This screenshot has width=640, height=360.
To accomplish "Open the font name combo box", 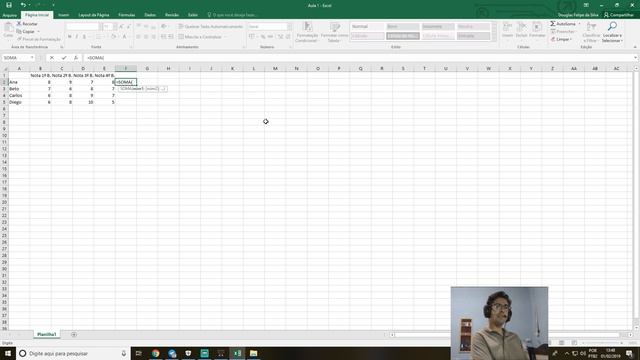I will pyautogui.click(x=83, y=27).
